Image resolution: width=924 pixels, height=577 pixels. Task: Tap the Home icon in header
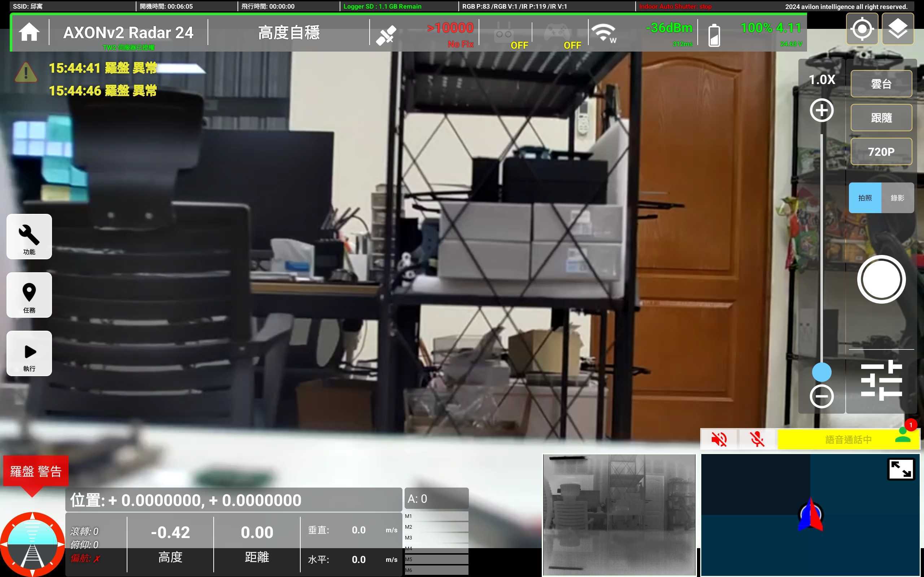pos(29,32)
